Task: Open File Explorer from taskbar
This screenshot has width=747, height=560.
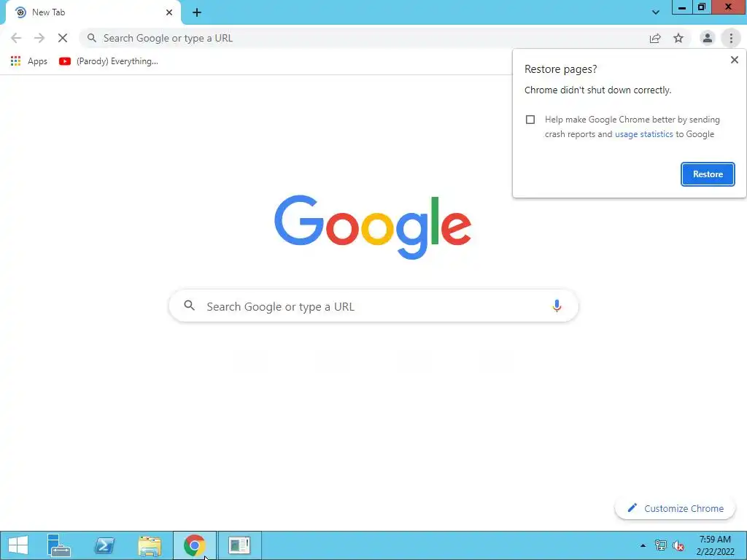Action: [150, 545]
